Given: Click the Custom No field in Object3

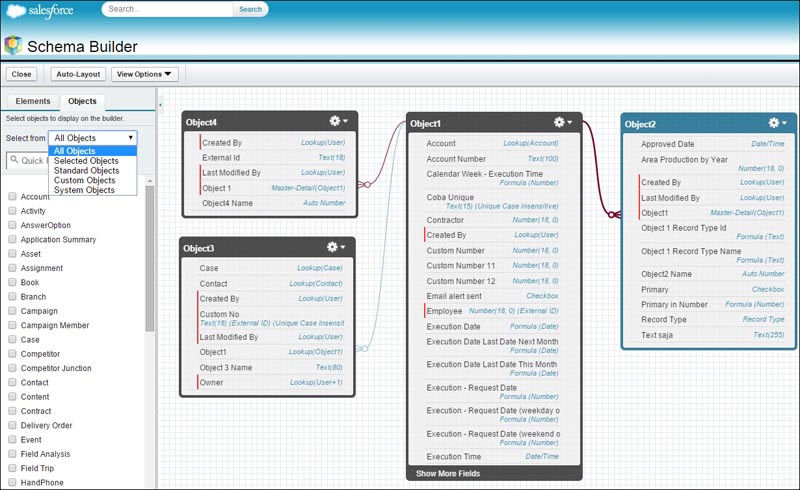Looking at the screenshot, I should point(270,318).
